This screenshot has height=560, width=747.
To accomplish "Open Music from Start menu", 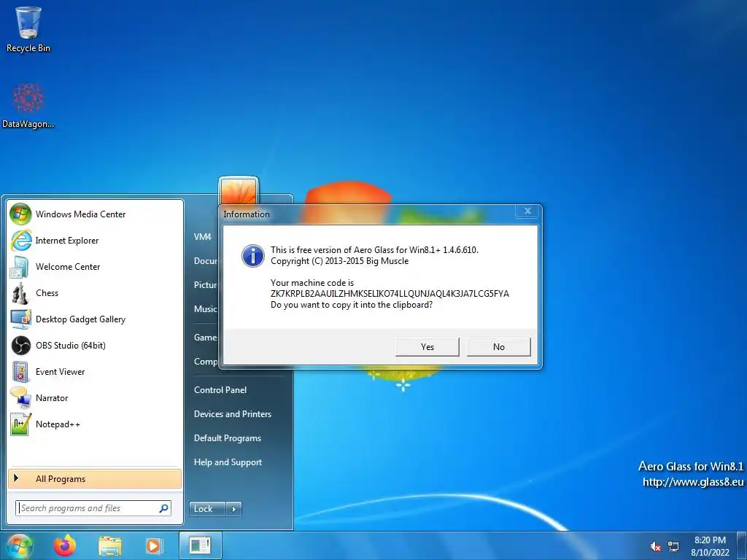I will pos(205,308).
